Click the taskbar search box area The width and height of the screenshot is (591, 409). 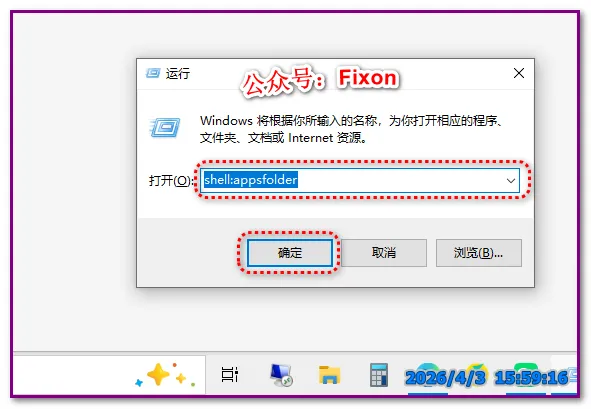coord(109,374)
